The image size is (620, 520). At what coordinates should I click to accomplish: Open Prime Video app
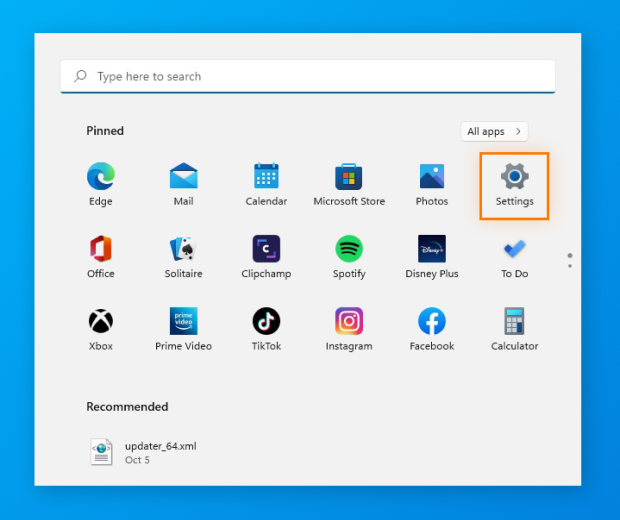pyautogui.click(x=183, y=322)
